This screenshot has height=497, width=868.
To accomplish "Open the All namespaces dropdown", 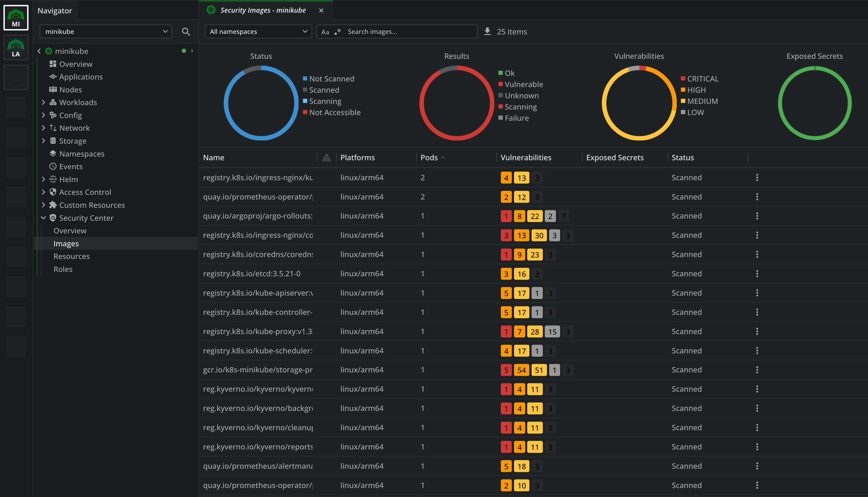I will pyautogui.click(x=258, y=31).
